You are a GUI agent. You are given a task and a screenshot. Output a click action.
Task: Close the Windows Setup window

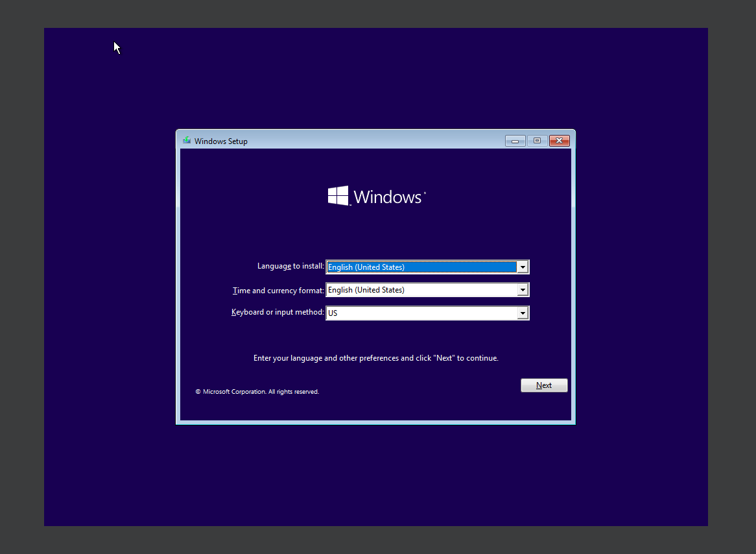pyautogui.click(x=560, y=140)
